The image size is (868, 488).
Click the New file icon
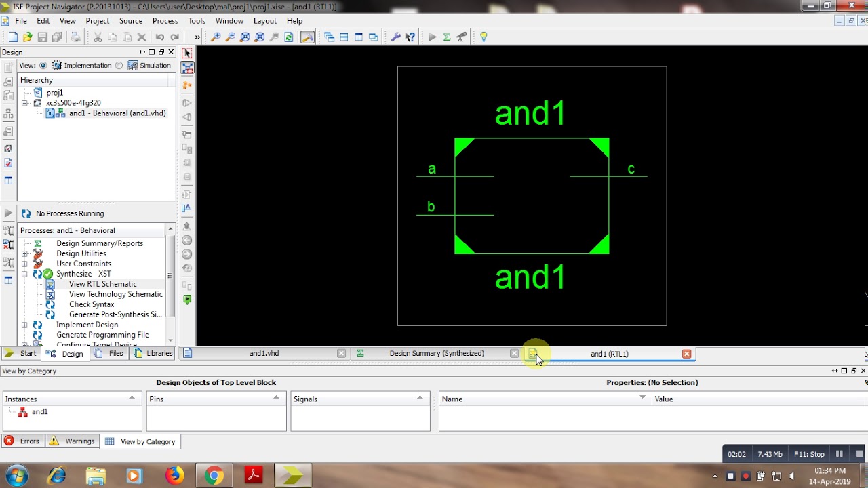pyautogui.click(x=13, y=37)
